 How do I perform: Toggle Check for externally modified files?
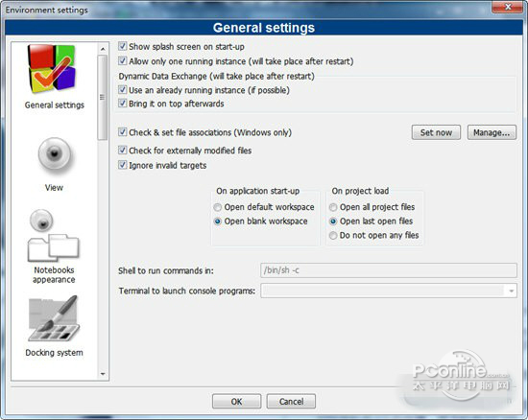[123, 150]
